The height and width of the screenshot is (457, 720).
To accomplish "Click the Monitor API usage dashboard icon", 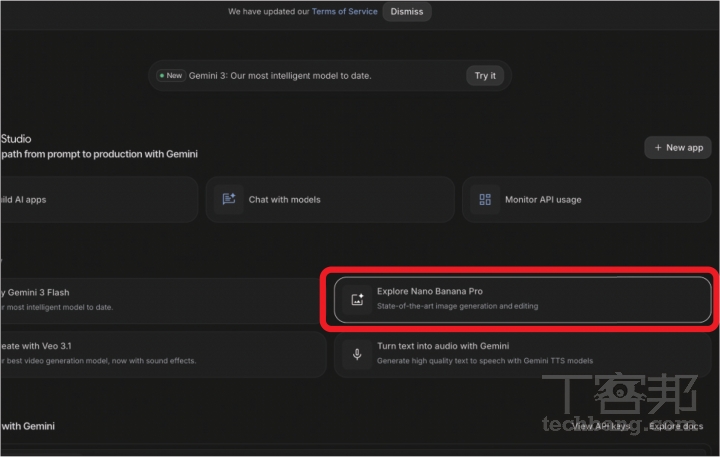I will tap(485, 199).
